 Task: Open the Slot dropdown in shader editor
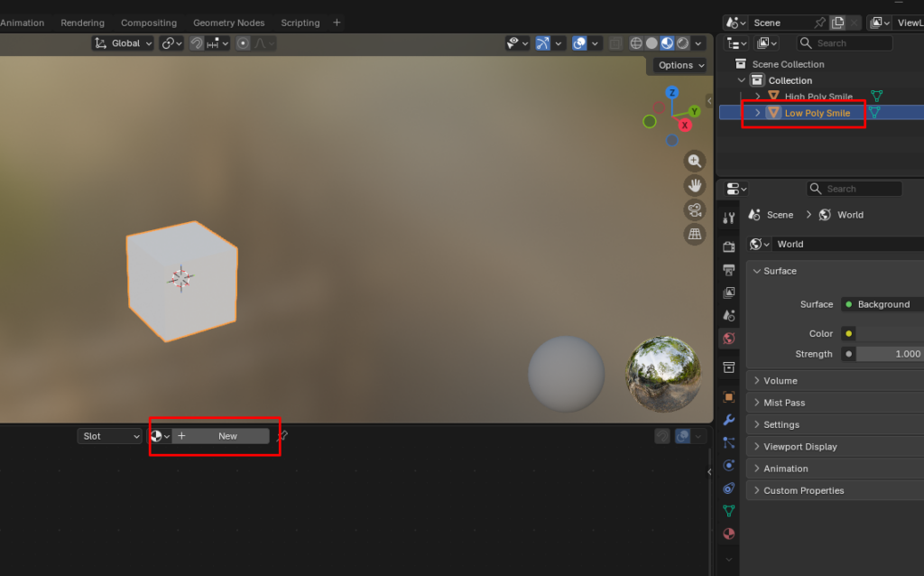coord(110,436)
